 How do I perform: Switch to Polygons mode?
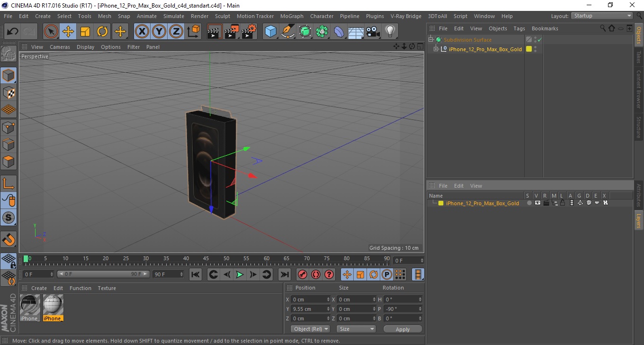pyautogui.click(x=9, y=161)
